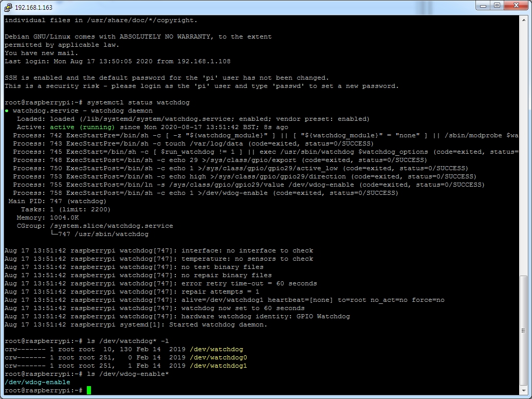Screen dimensions: 532x399
Task: Click the cyan /dev/wdog-enable symlink text
Action: click(37, 383)
